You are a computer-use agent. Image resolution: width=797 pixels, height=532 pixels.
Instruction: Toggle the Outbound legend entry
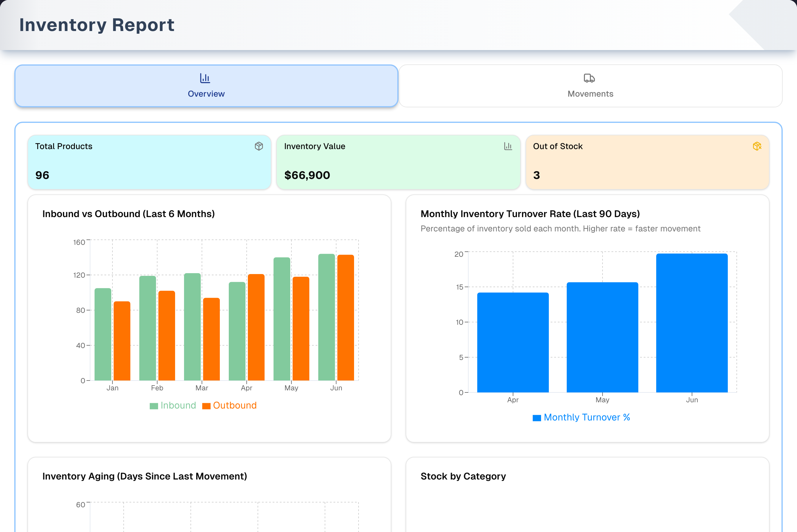point(229,406)
